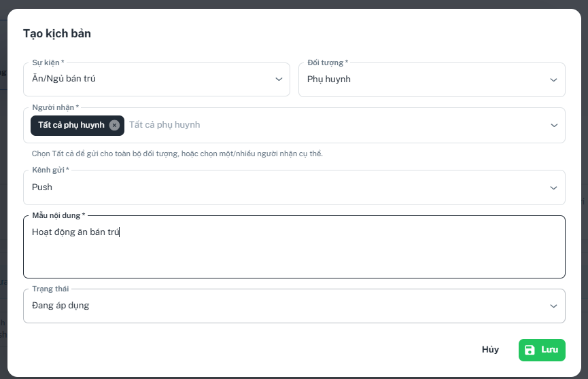Image resolution: width=588 pixels, height=379 pixels.
Task: Click the recipient helper text hint
Action: click(177, 154)
